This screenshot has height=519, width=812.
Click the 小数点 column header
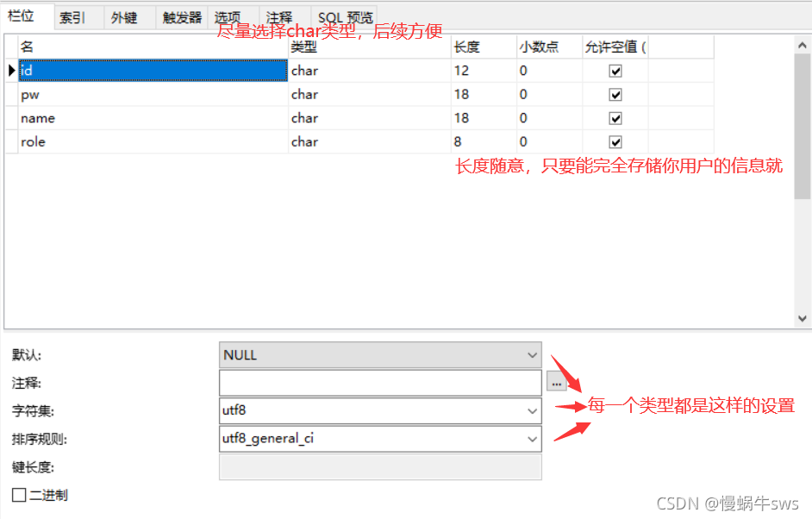pos(549,47)
